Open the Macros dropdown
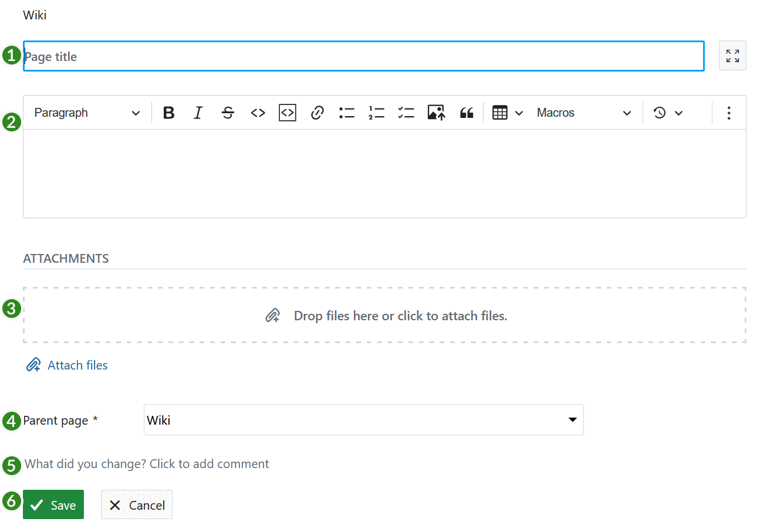The image size is (757, 532). pos(584,113)
